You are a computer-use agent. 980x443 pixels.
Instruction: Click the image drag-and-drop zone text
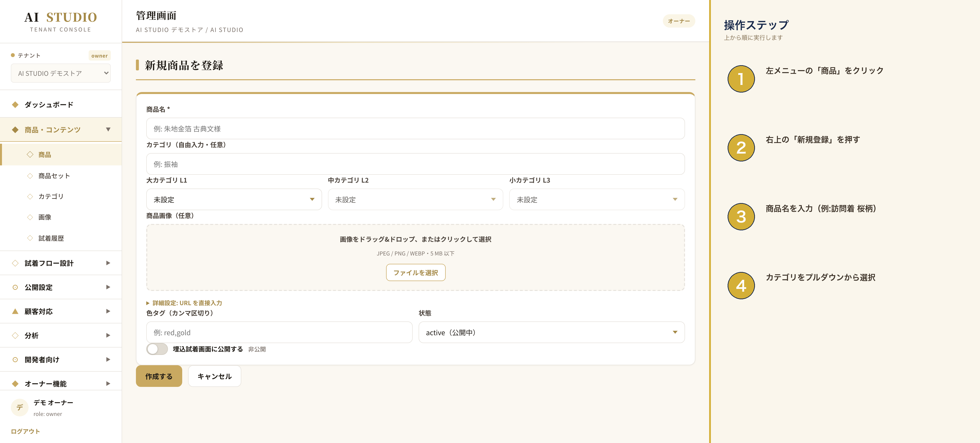(415, 239)
